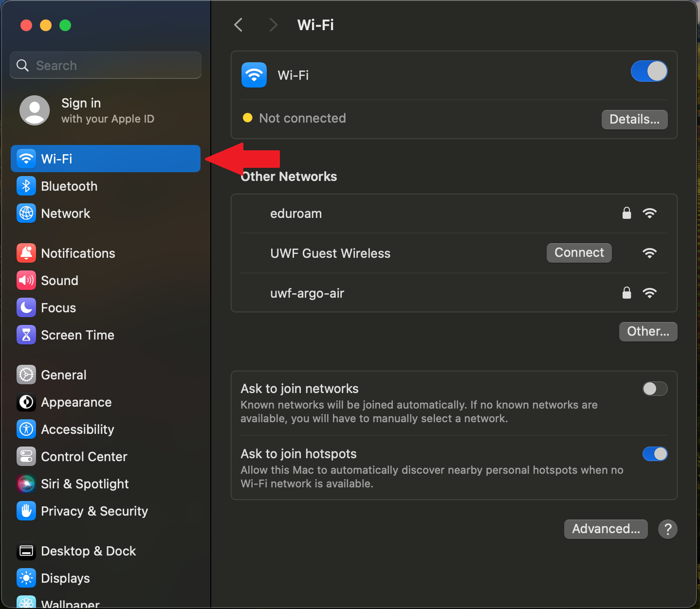Image resolution: width=700 pixels, height=609 pixels.
Task: Select the UWF Guest Wireless name
Action: pyautogui.click(x=330, y=253)
